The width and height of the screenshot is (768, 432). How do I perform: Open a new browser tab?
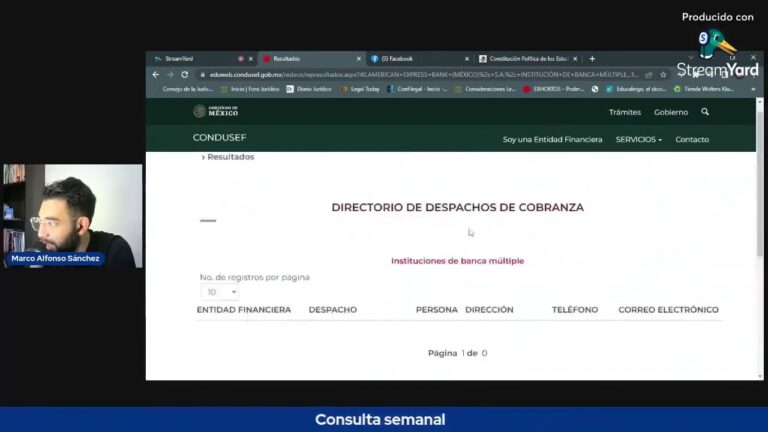pos(592,59)
